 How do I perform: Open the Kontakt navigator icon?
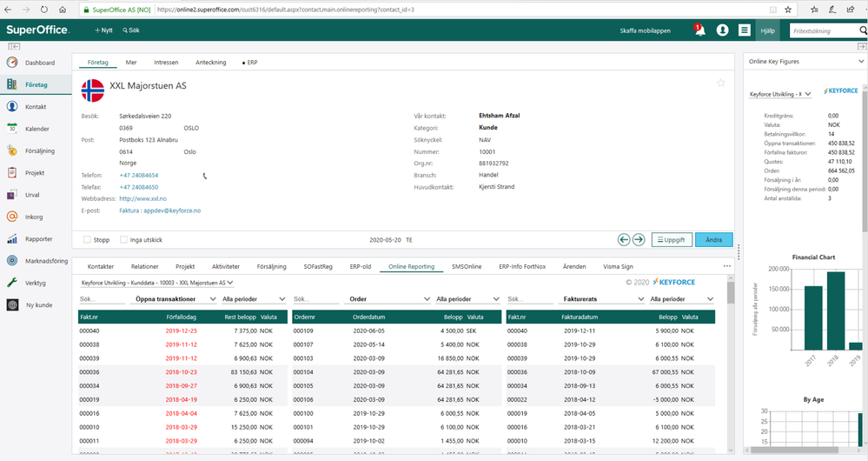[12, 106]
